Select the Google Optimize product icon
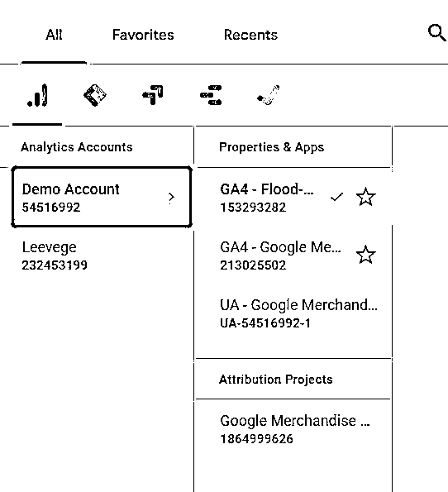Viewport: 448px width, 492px height. [x=152, y=95]
